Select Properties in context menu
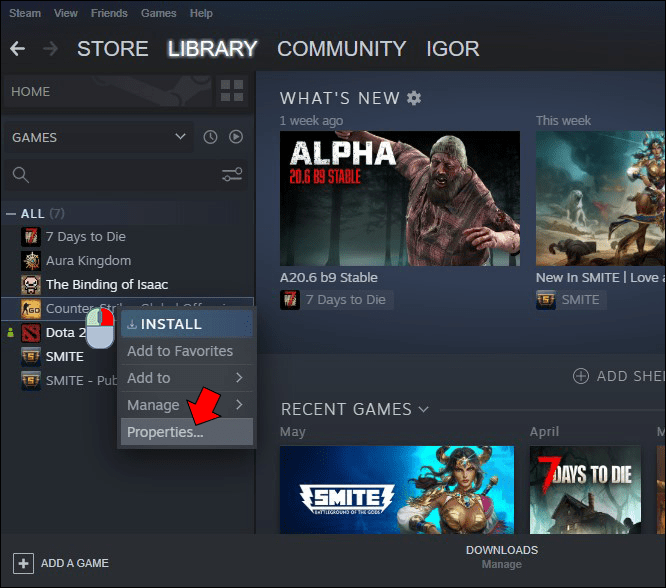The image size is (666, 588). coord(187,432)
